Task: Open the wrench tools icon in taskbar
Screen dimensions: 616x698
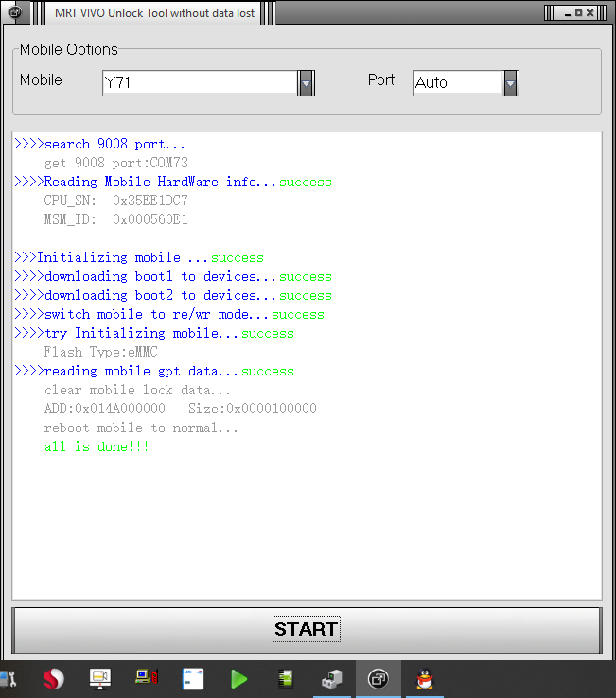Action: pyautogui.click(x=9, y=679)
